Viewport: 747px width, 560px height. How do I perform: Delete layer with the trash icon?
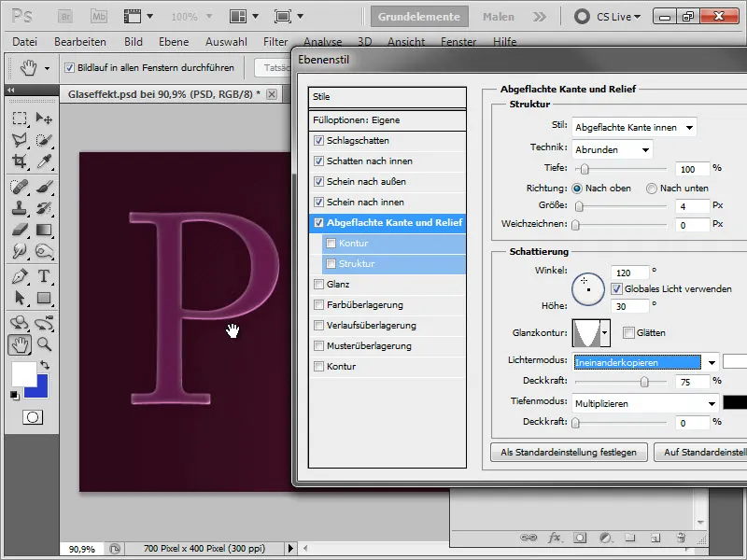coord(681,538)
